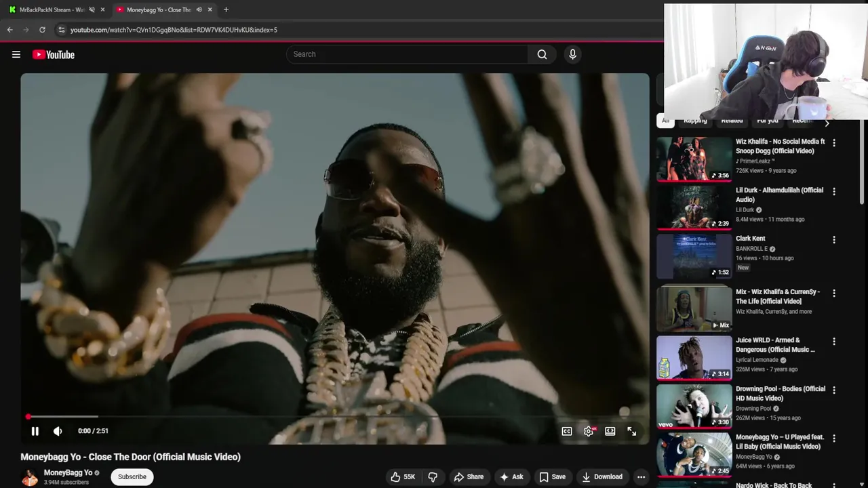Select the Related filter chip
The width and height of the screenshot is (868, 488).
pyautogui.click(x=732, y=121)
